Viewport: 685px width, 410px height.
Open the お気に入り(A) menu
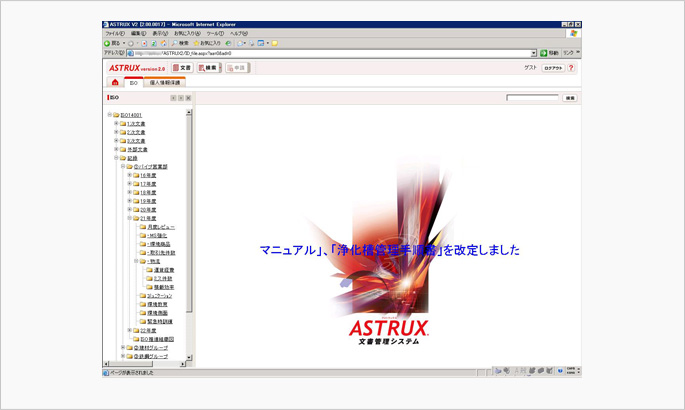(x=187, y=33)
